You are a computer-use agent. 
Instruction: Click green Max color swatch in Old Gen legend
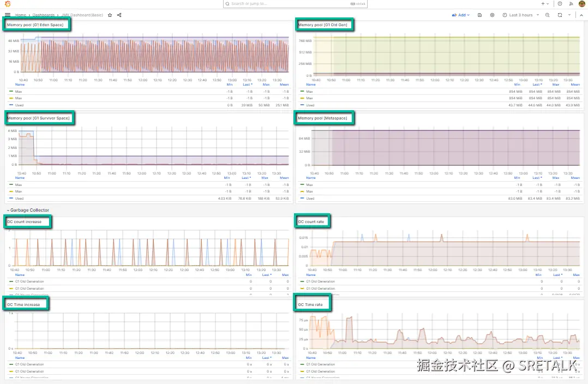302,91
